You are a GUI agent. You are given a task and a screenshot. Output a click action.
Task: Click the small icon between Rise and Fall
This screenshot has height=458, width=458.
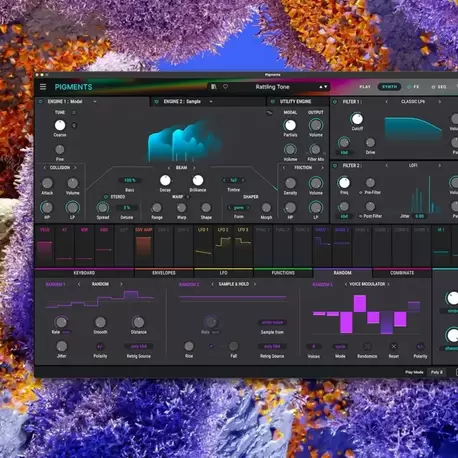point(211,346)
